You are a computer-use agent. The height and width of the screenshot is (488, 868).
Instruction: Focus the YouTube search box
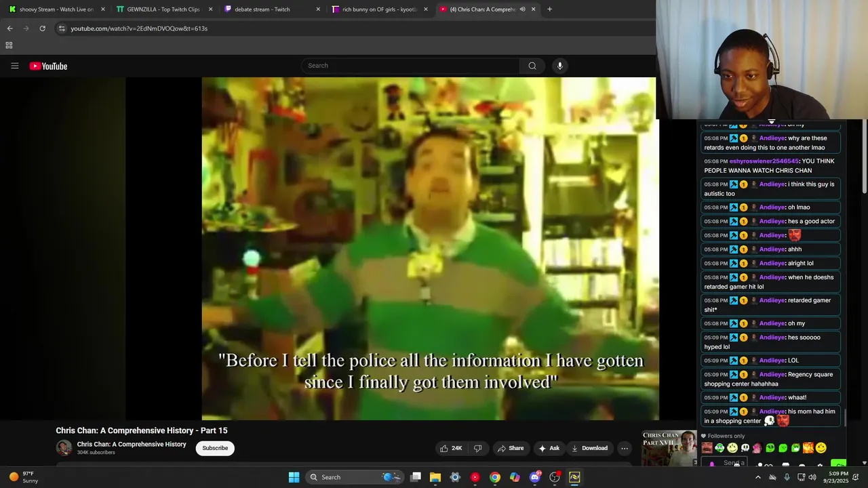[410, 66]
